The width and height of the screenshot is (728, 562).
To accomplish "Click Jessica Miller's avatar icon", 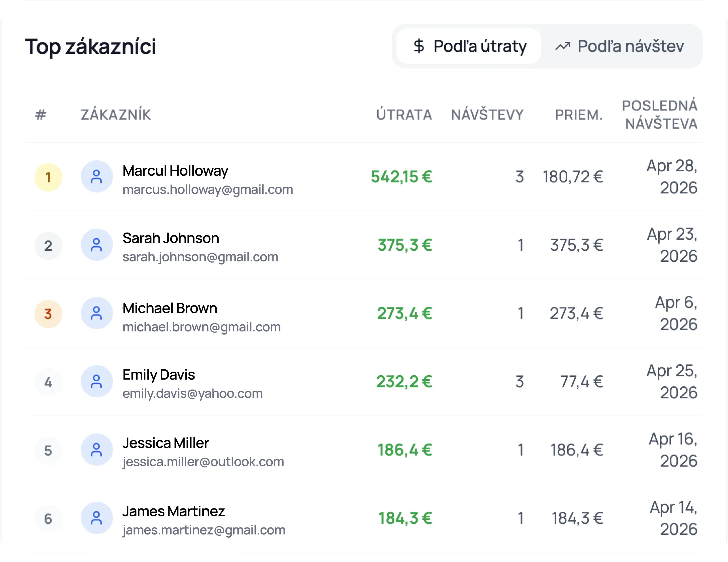I will tap(97, 450).
